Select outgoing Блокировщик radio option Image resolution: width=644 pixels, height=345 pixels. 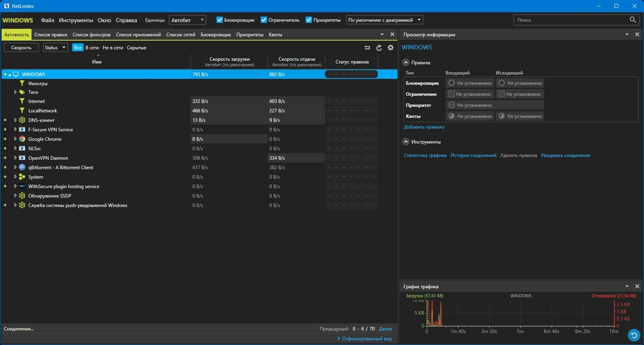(501, 83)
